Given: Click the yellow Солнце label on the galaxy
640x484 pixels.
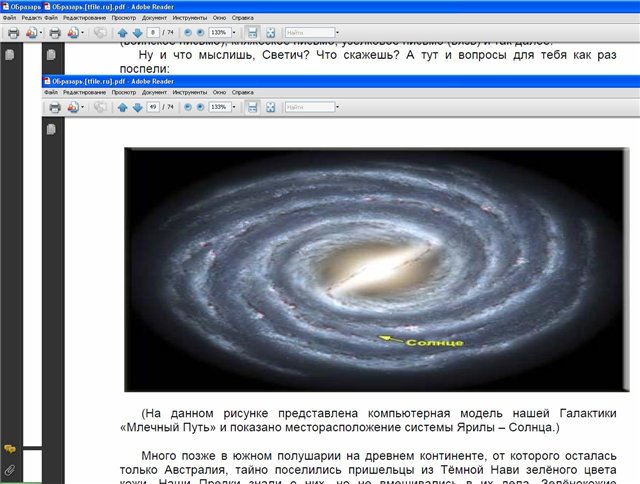Looking at the screenshot, I should pyautogui.click(x=434, y=343).
